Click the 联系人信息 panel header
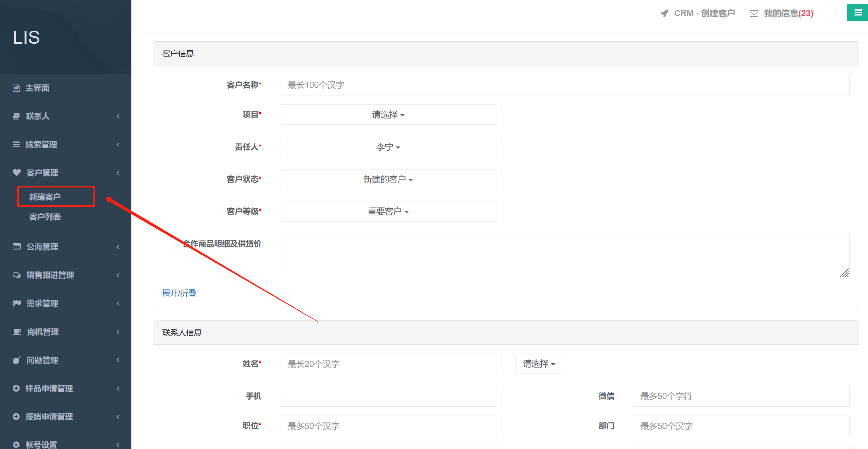868x449 pixels. click(x=506, y=333)
